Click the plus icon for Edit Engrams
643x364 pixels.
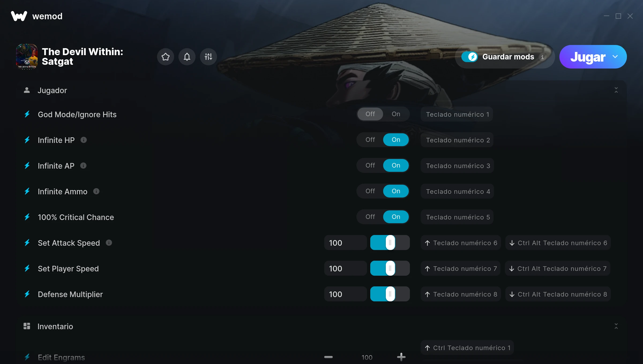401,357
